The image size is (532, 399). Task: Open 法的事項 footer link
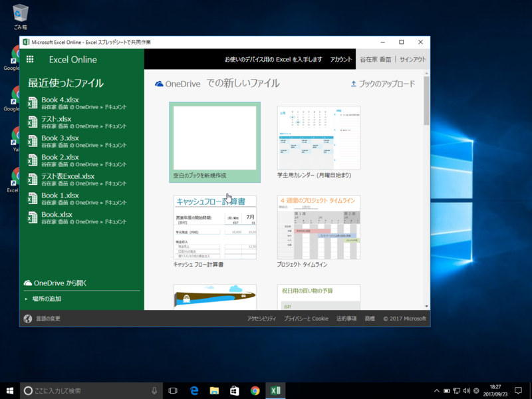(346, 319)
